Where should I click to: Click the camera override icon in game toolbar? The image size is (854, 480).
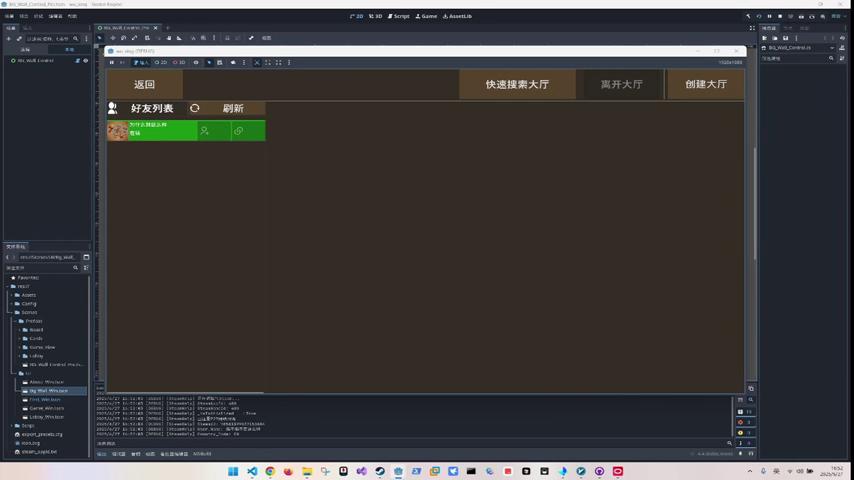coord(233,63)
